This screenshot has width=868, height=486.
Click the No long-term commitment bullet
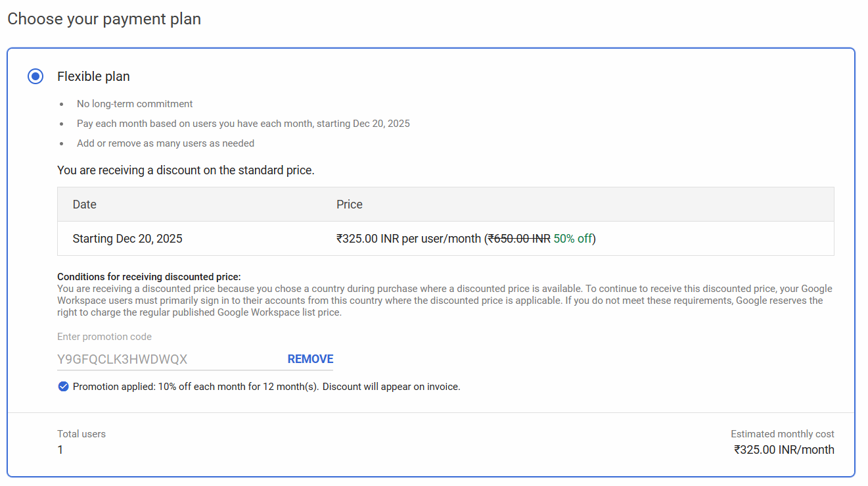point(135,104)
